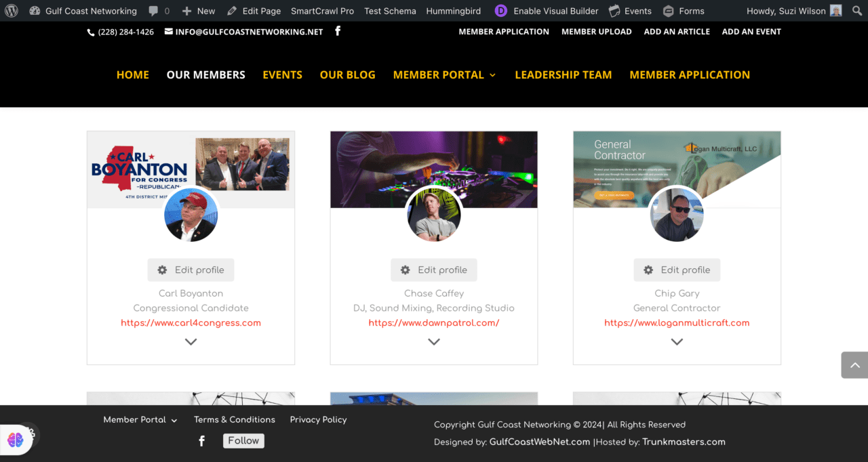Open Gulf Coast Networking site menu
This screenshot has width=868, height=462.
pyautogui.click(x=81, y=11)
